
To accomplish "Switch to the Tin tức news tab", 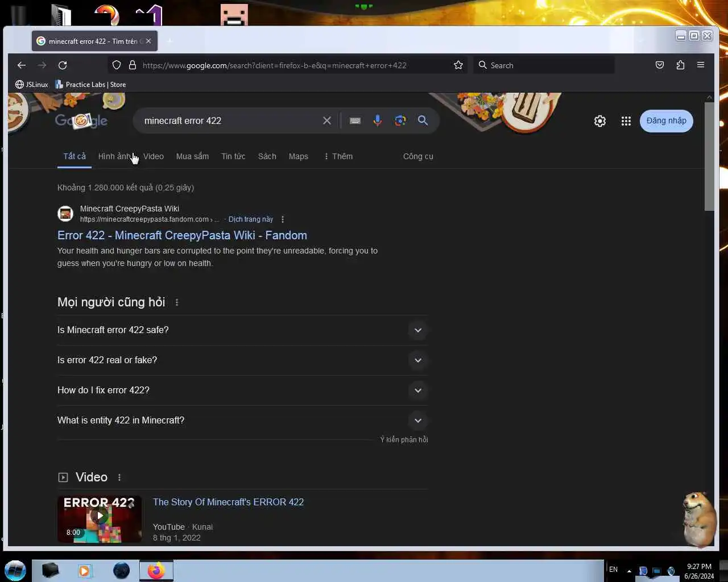I will [233, 156].
